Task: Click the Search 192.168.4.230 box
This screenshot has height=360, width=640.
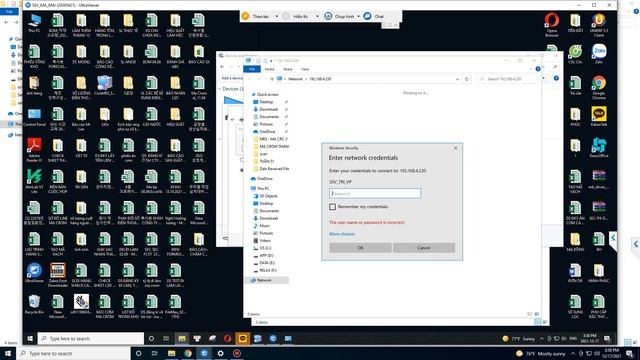Action: click(x=506, y=79)
